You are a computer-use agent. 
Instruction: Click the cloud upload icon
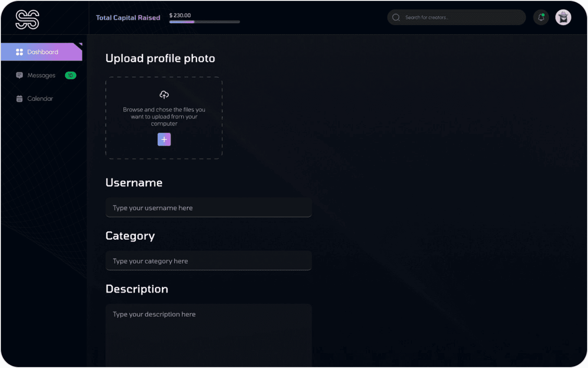164,95
